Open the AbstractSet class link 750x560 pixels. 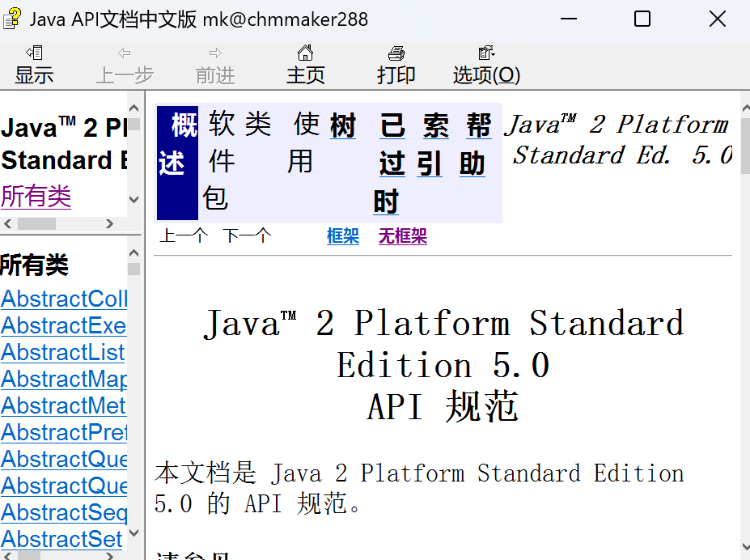coord(61,540)
